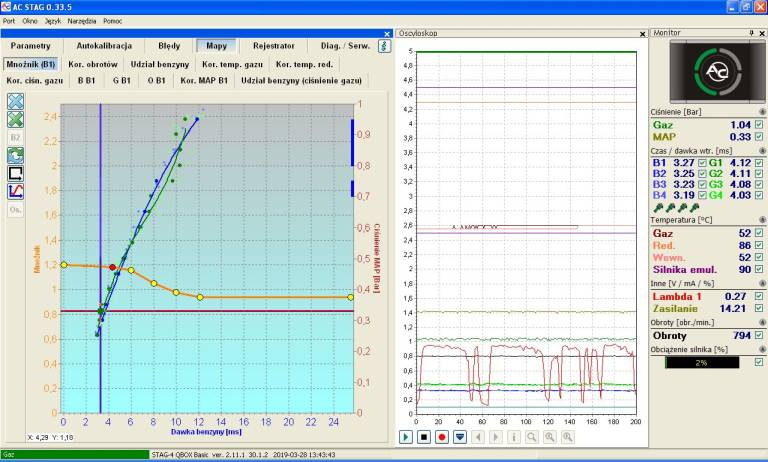Select the G B1 map button
The width and height of the screenshot is (768, 462).
point(121,80)
